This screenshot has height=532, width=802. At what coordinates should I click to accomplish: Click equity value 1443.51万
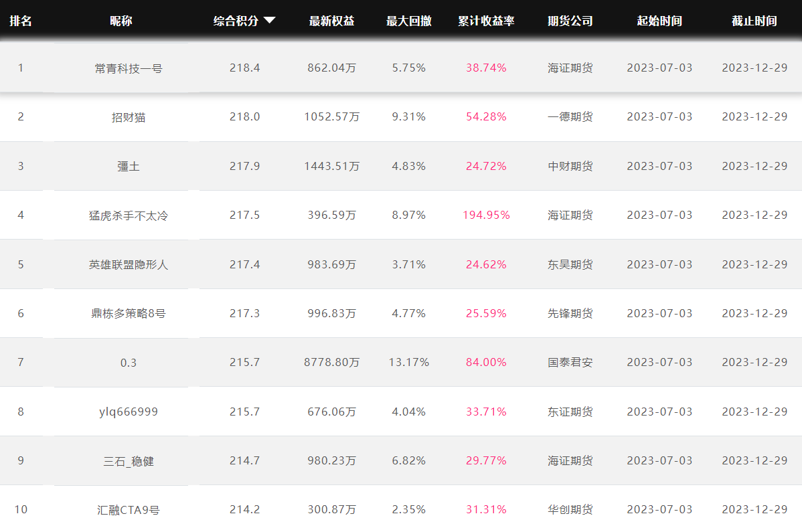[x=331, y=166]
